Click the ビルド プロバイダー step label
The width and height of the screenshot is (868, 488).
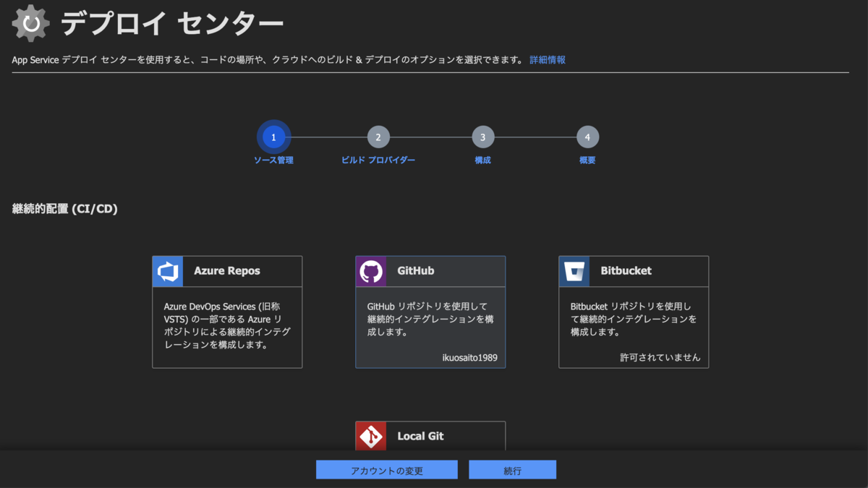pos(378,160)
